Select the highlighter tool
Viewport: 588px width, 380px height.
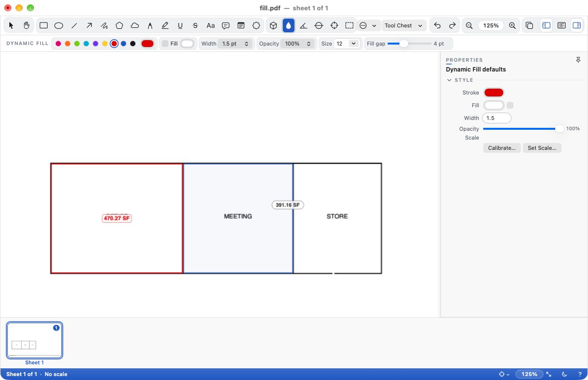[x=165, y=25]
